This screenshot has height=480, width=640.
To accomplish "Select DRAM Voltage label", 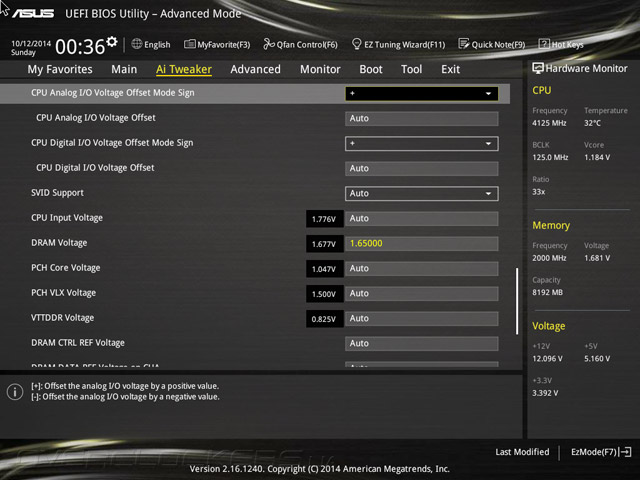I will [x=59, y=243].
